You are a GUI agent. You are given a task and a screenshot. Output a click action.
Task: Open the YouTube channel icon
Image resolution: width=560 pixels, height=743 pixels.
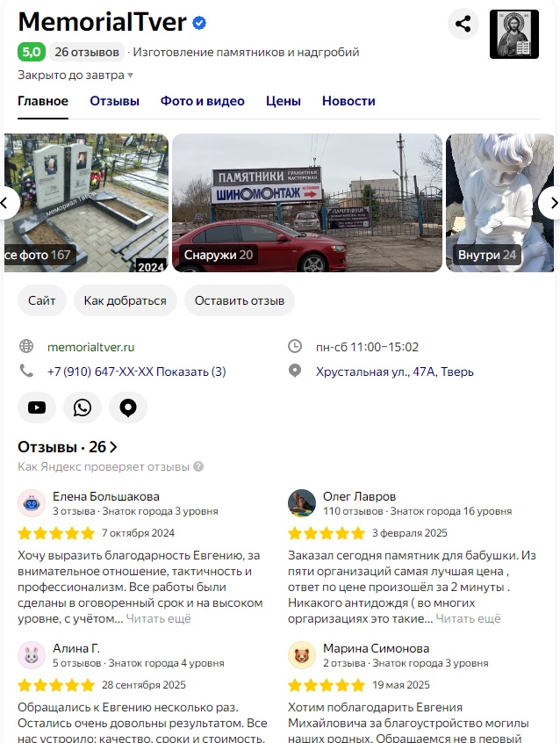point(37,408)
